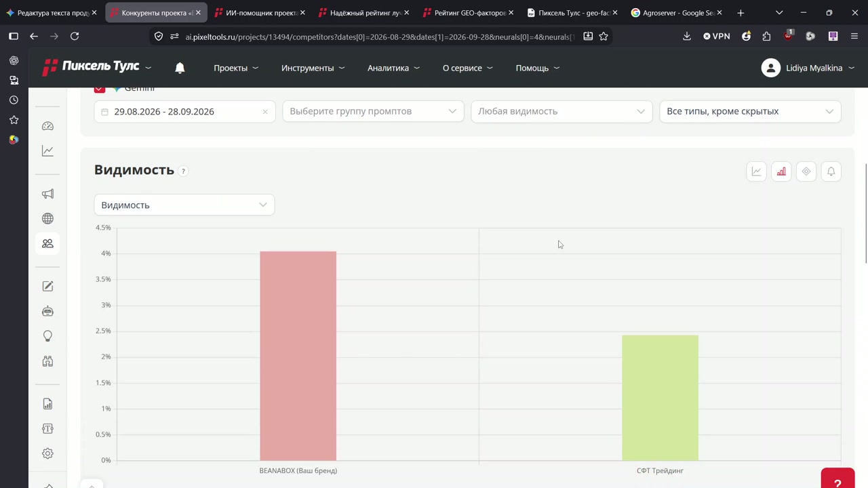Viewport: 868px width, 488px height.
Task: Click the green СФТ Трейдинг bar in chart
Action: click(x=660, y=398)
